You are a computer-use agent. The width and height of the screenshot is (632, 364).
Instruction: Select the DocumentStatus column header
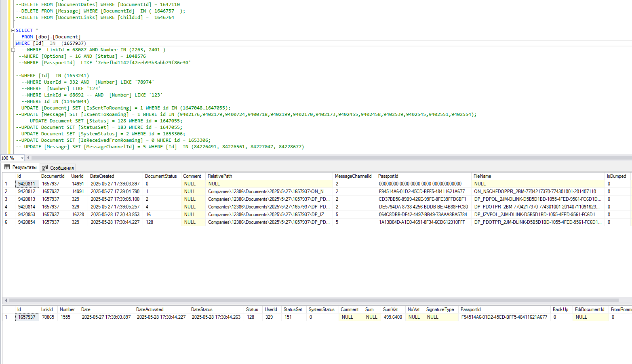[x=161, y=176]
